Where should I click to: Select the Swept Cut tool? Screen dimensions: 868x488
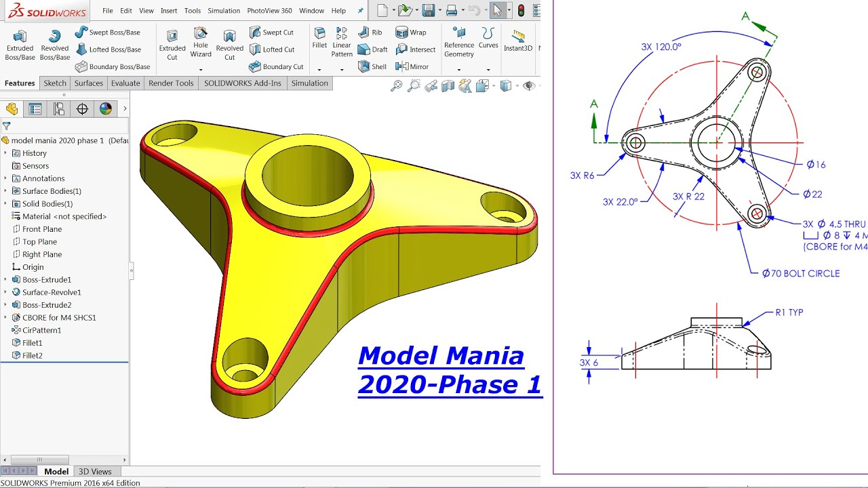[x=271, y=32]
